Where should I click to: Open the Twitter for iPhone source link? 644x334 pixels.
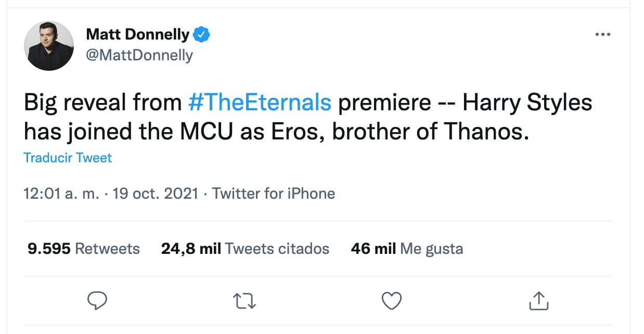274,193
